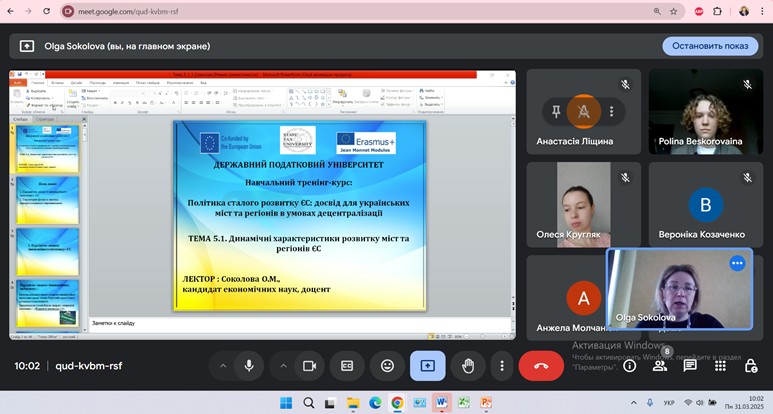Open the Chrome profile avatar
The image size is (773, 414).
[x=743, y=11]
